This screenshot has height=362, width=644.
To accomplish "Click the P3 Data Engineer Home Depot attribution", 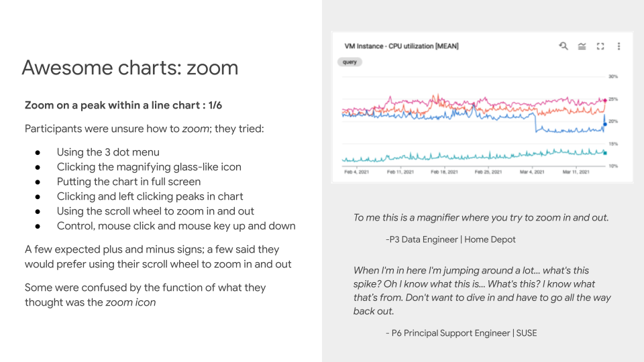I will [451, 239].
